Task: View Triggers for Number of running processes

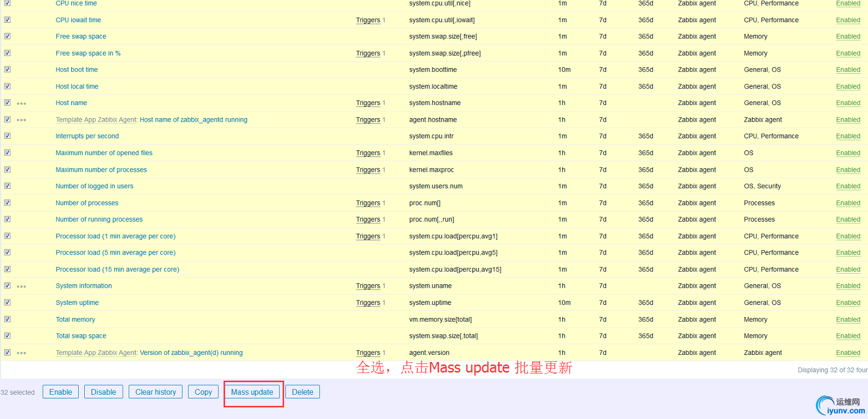Action: tap(368, 220)
